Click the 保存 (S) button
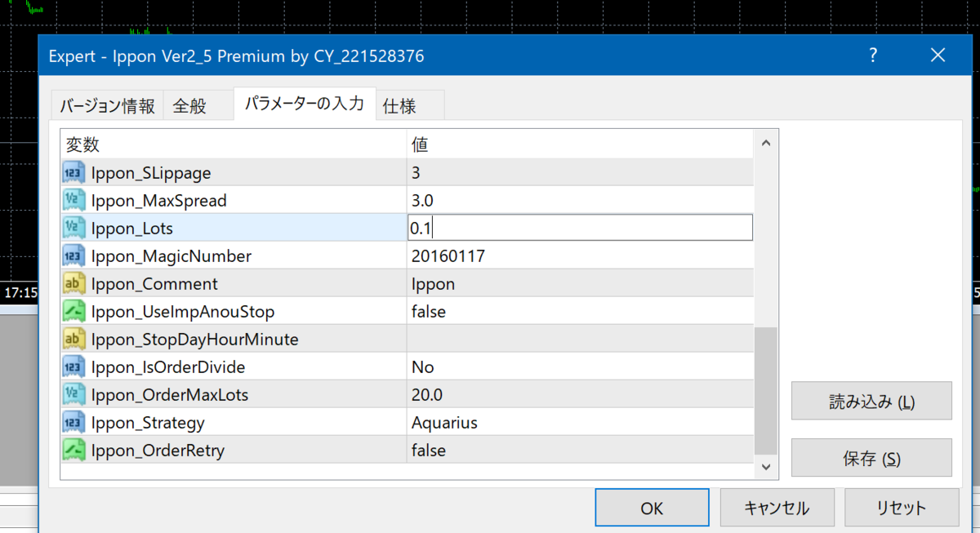 [x=871, y=458]
